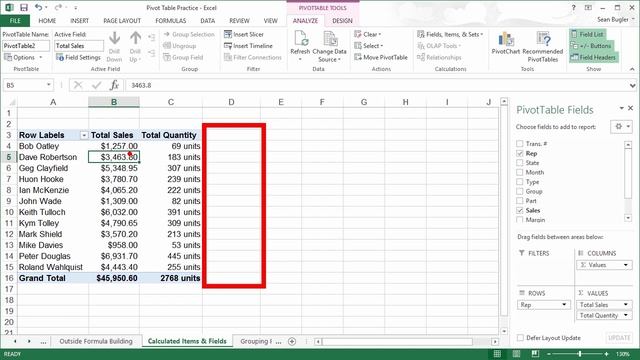Image resolution: width=640 pixels, height=360 pixels.
Task: Insert a Slicer
Action: click(x=244, y=34)
